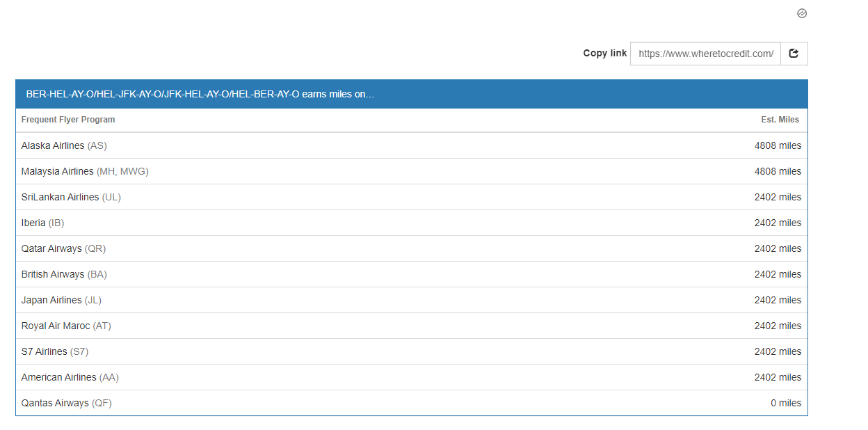Click the copy link share button
Viewport: 868px width, 430px height.
click(794, 54)
